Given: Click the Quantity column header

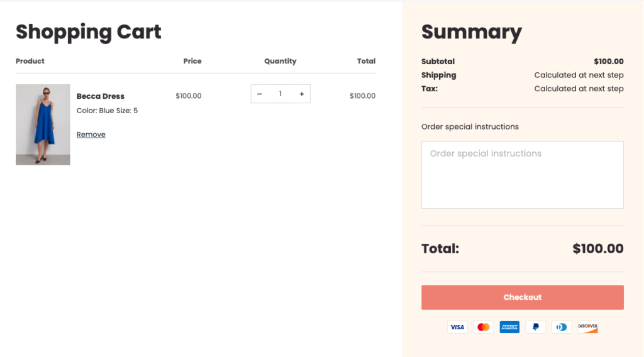Looking at the screenshot, I should 280,61.
